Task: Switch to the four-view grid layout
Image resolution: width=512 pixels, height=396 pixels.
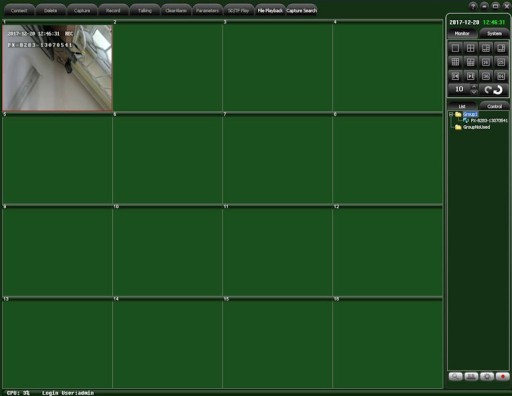Action: coord(470,48)
